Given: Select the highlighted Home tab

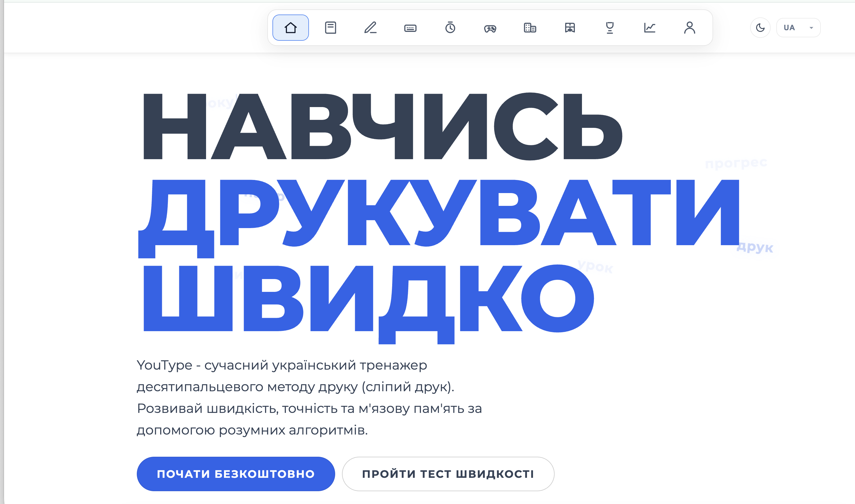Looking at the screenshot, I should (x=290, y=28).
